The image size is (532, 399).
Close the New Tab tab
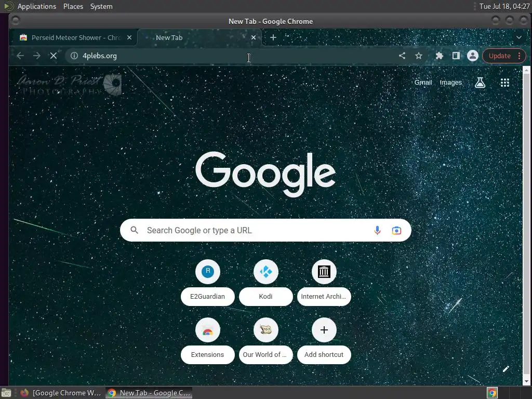point(254,37)
